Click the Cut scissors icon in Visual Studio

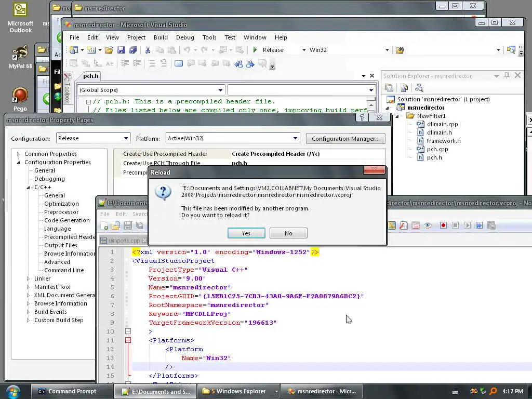point(148,50)
